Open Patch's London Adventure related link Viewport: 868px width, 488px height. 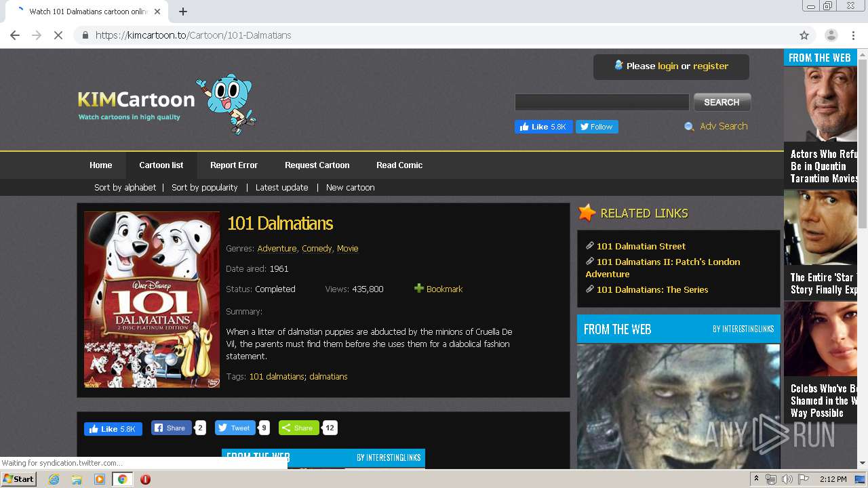pos(663,268)
